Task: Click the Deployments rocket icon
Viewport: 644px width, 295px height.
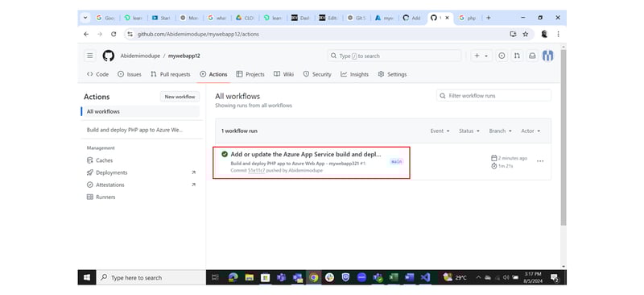Action: point(90,172)
